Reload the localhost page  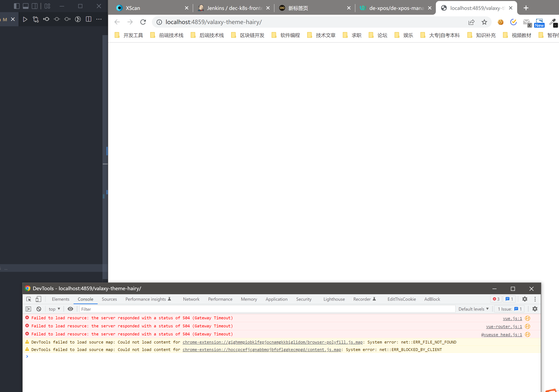click(143, 22)
